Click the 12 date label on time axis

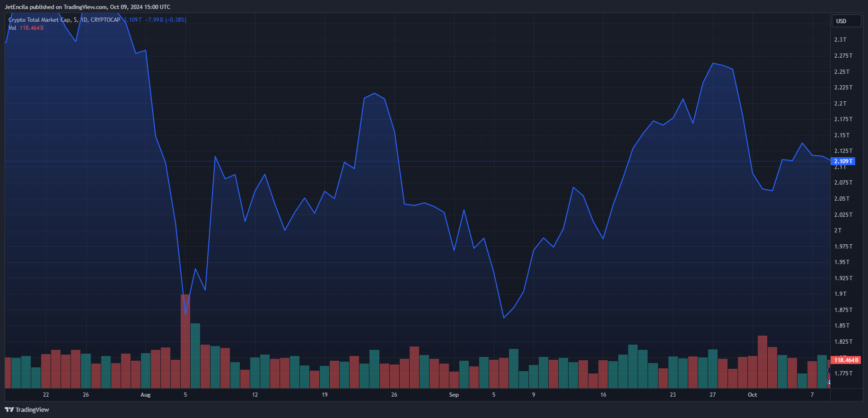click(x=255, y=395)
